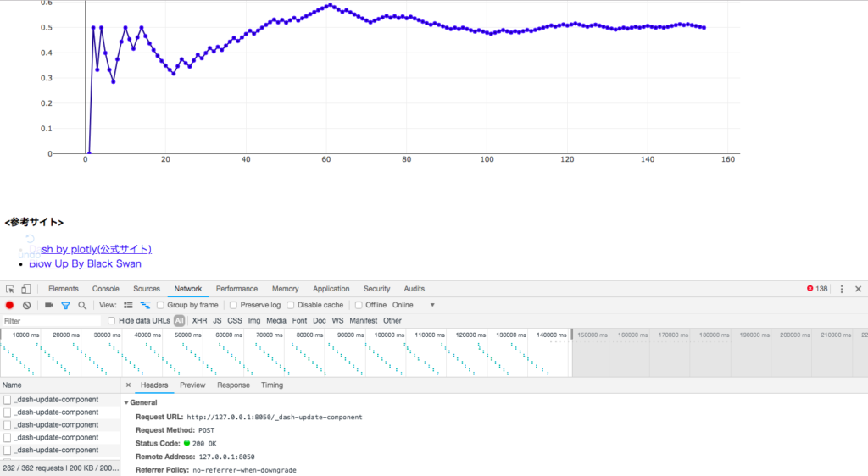This screenshot has height=476, width=868.
Task: Enable Preserve log checkbox
Action: click(234, 305)
